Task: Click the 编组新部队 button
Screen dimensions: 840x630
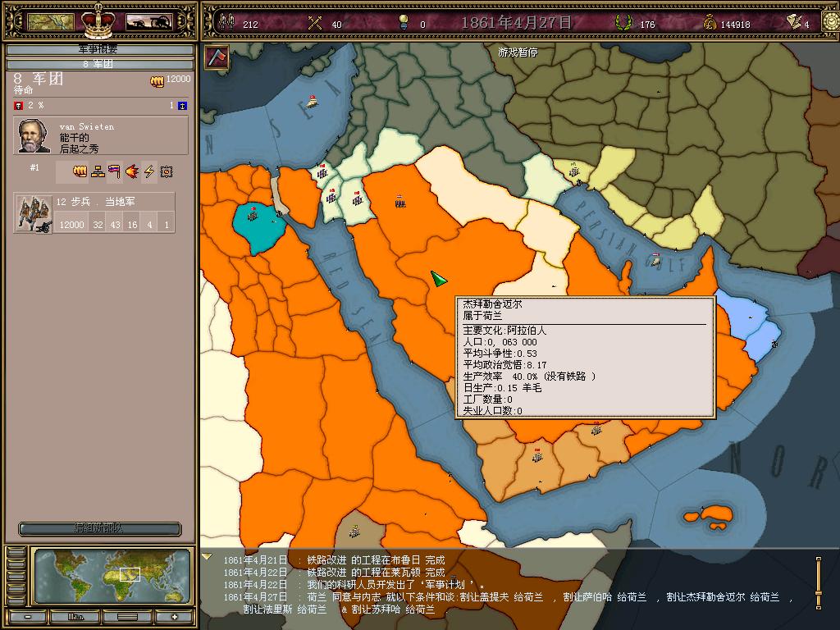Action: (x=99, y=528)
